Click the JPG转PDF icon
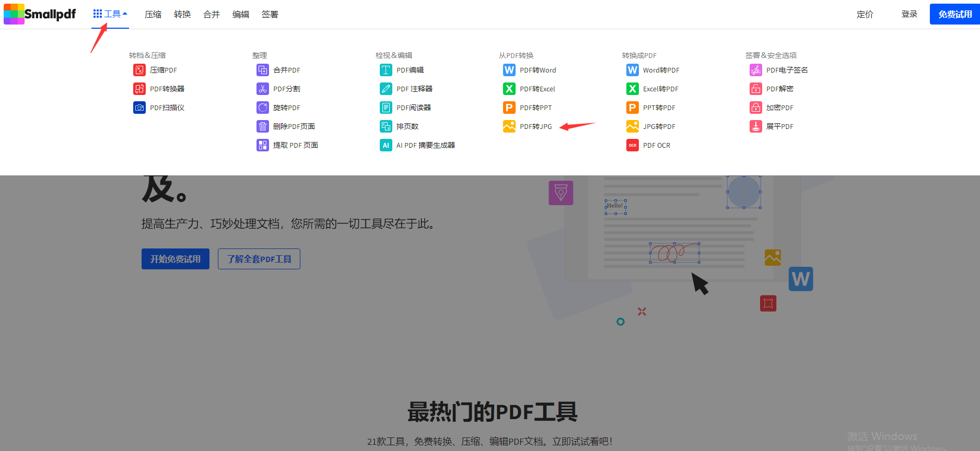 click(633, 126)
